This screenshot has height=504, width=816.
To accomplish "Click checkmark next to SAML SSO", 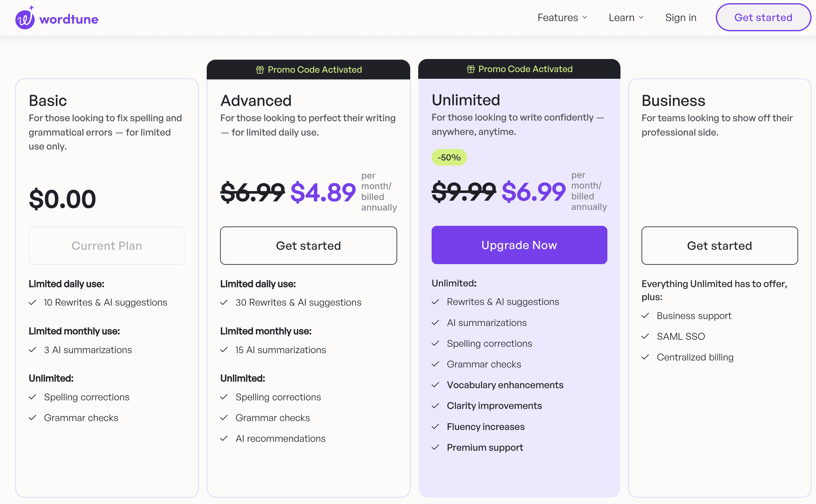I will (x=645, y=336).
